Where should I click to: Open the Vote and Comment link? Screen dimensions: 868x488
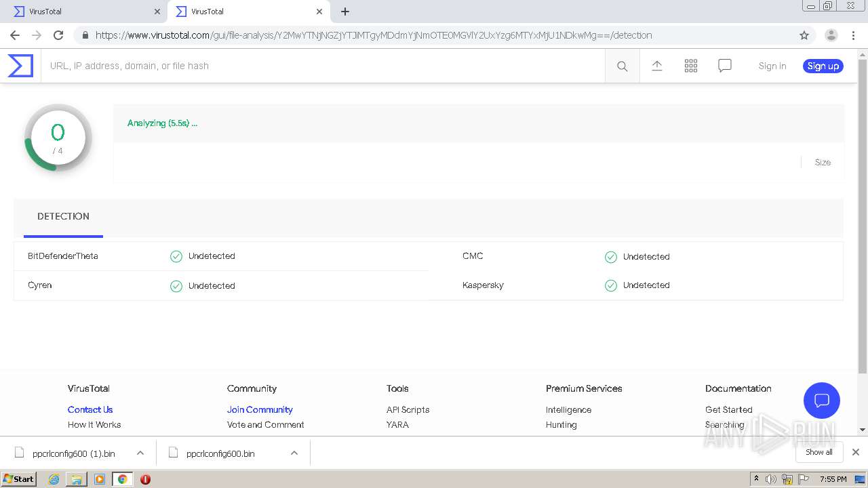[266, 425]
